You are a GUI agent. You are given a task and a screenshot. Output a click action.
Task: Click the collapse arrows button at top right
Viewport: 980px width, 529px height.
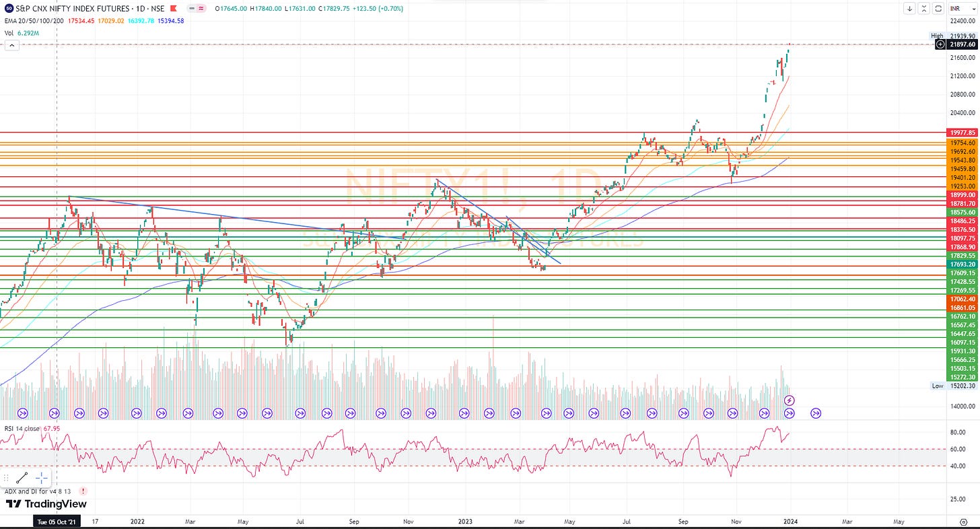pyautogui.click(x=923, y=9)
